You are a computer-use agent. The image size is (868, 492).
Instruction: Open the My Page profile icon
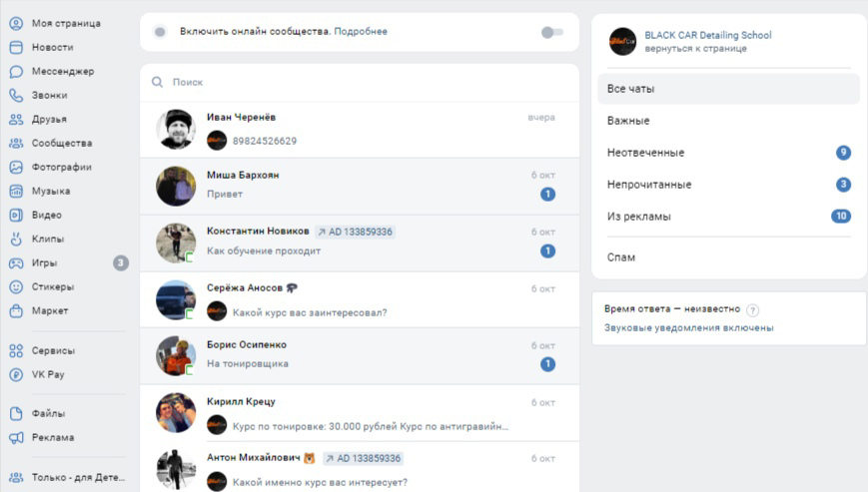pos(16,23)
